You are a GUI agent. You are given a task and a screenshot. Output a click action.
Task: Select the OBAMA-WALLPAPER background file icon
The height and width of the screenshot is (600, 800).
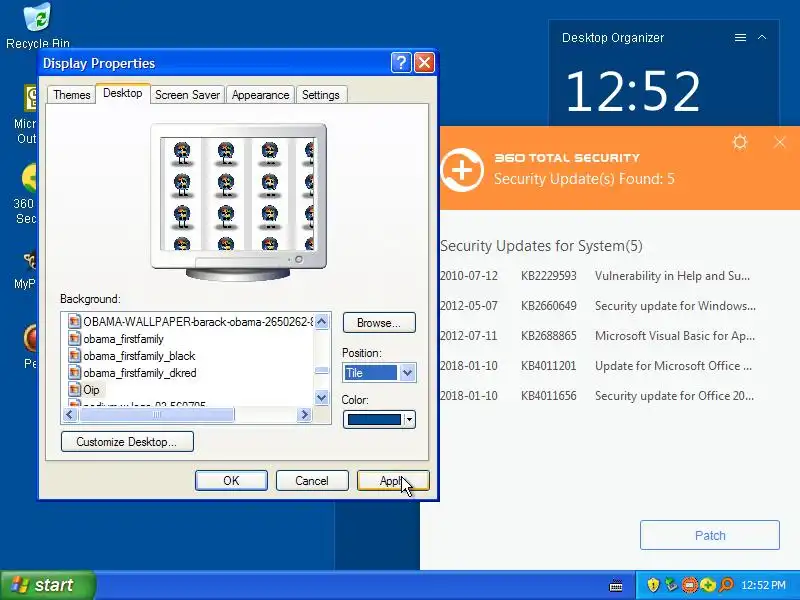click(74, 321)
